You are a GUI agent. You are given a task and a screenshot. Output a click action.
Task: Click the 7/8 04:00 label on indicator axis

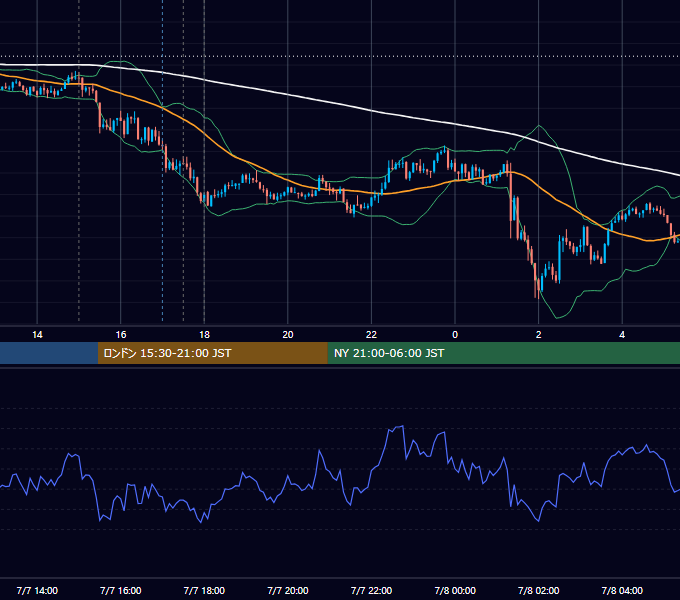click(x=622, y=590)
